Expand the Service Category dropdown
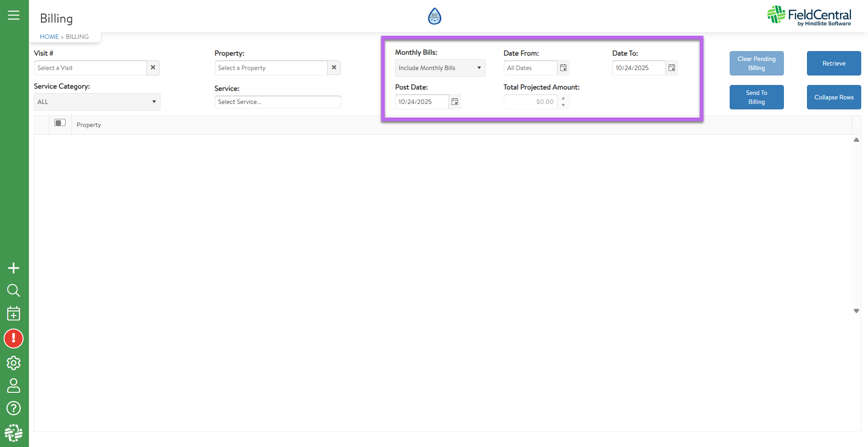The image size is (868, 447). pyautogui.click(x=97, y=102)
